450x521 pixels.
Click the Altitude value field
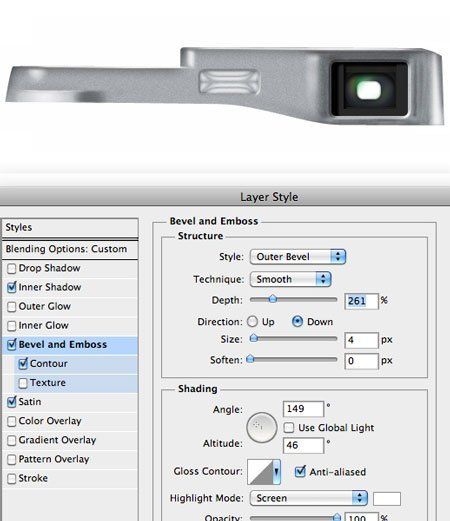(303, 445)
